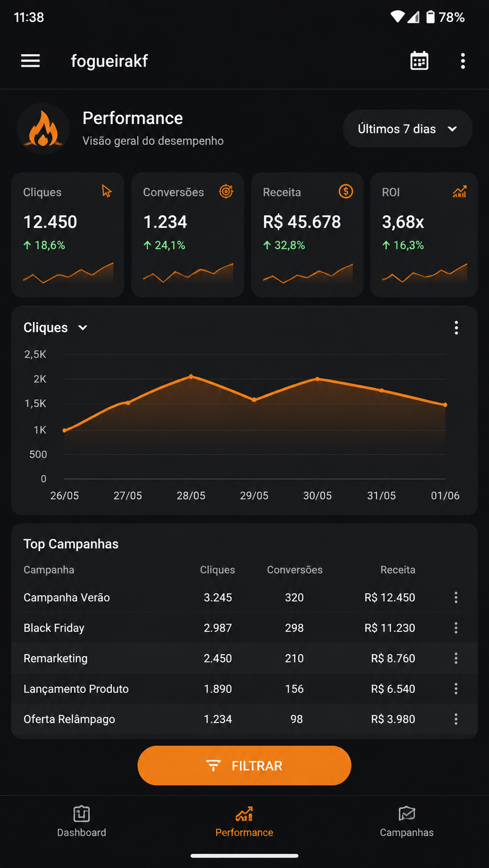This screenshot has height=868, width=489.
Task: Sort table by Campanha column header
Action: coord(49,569)
